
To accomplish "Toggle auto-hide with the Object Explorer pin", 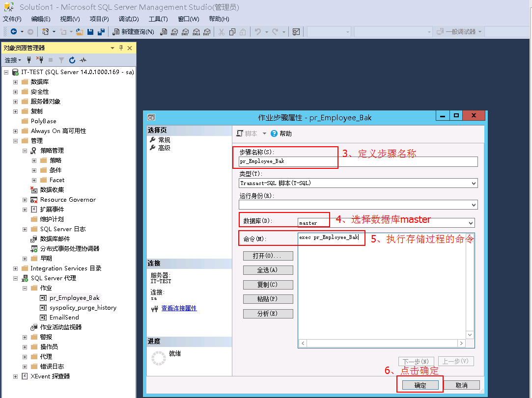I will [120, 48].
